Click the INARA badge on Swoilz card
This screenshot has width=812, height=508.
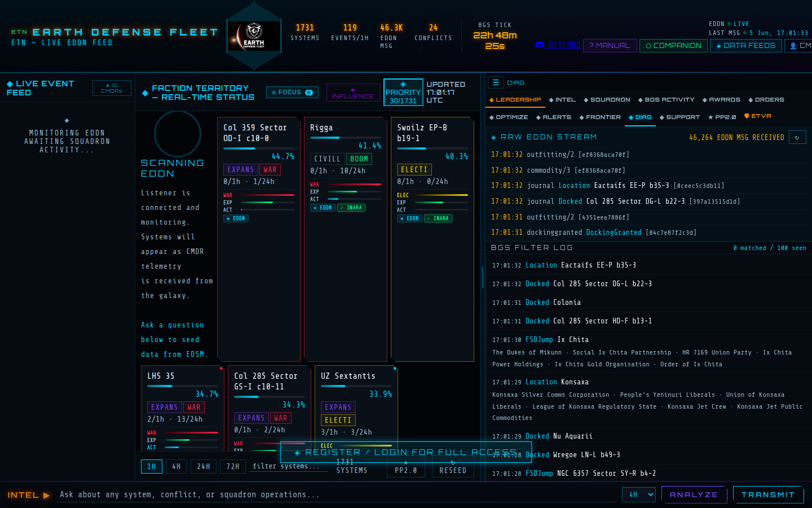point(438,218)
